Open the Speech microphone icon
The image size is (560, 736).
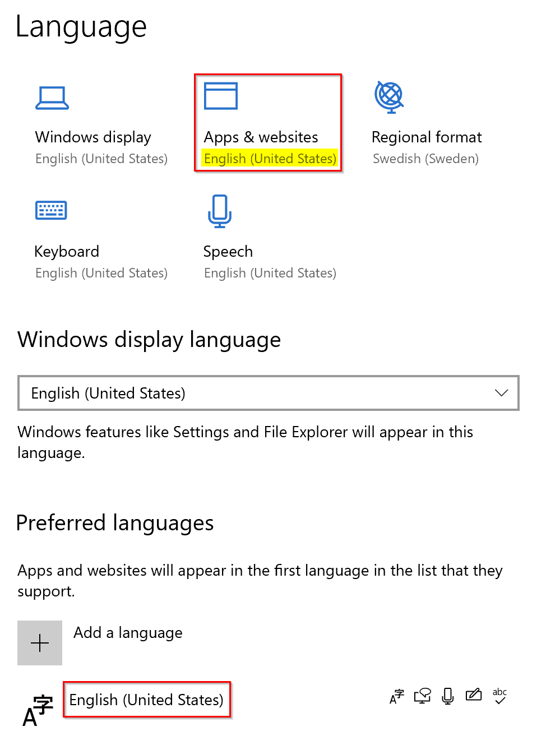tap(220, 211)
